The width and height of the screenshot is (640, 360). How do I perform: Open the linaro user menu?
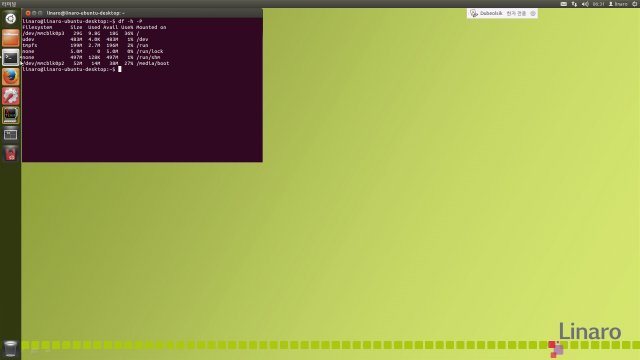[x=618, y=4]
